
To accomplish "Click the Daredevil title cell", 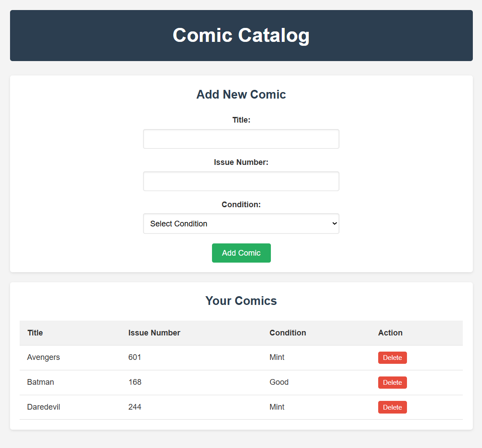I will pos(44,407).
